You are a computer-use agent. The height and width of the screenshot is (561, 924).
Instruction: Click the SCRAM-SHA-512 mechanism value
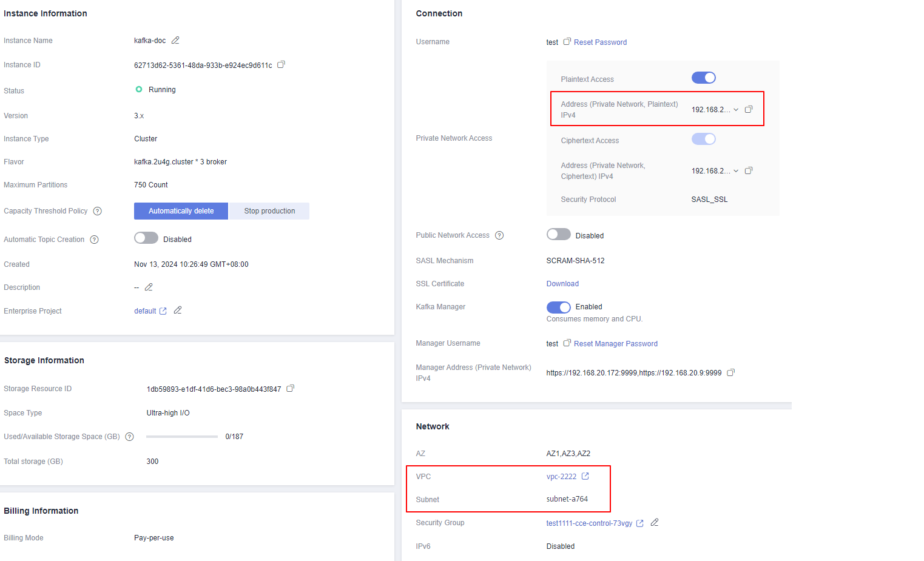(575, 260)
